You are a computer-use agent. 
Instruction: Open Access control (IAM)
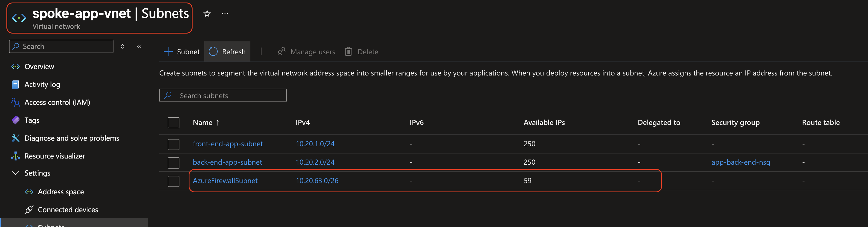pos(57,102)
